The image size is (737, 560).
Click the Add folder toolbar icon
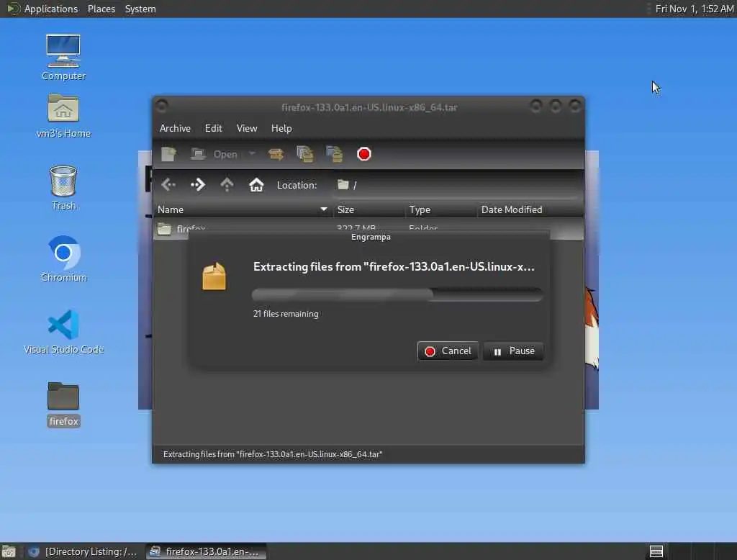click(x=334, y=154)
